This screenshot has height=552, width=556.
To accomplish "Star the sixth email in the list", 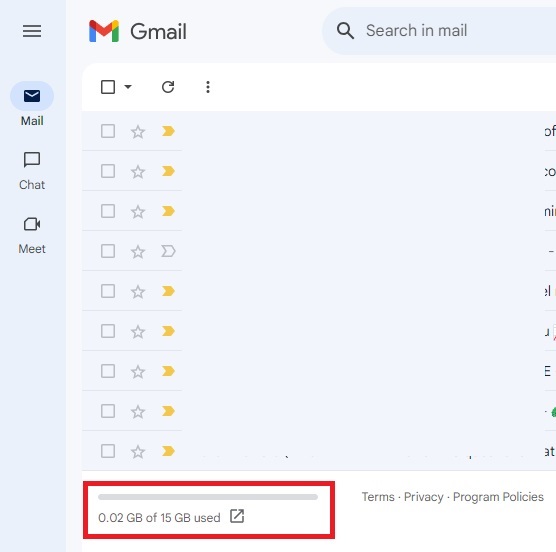I will coord(138,332).
